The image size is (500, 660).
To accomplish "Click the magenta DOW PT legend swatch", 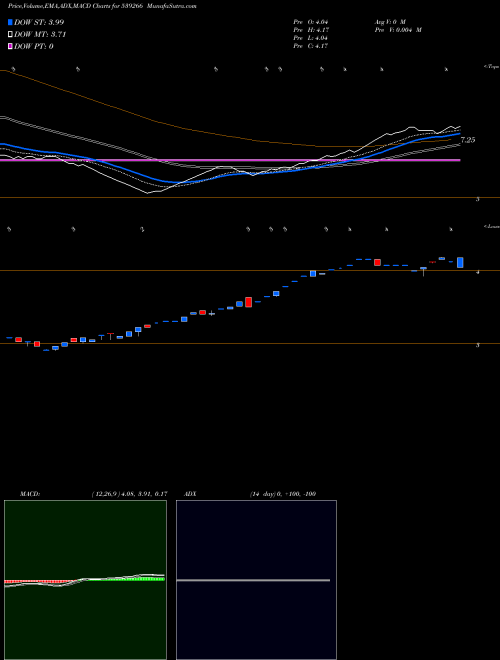I will (x=10, y=46).
